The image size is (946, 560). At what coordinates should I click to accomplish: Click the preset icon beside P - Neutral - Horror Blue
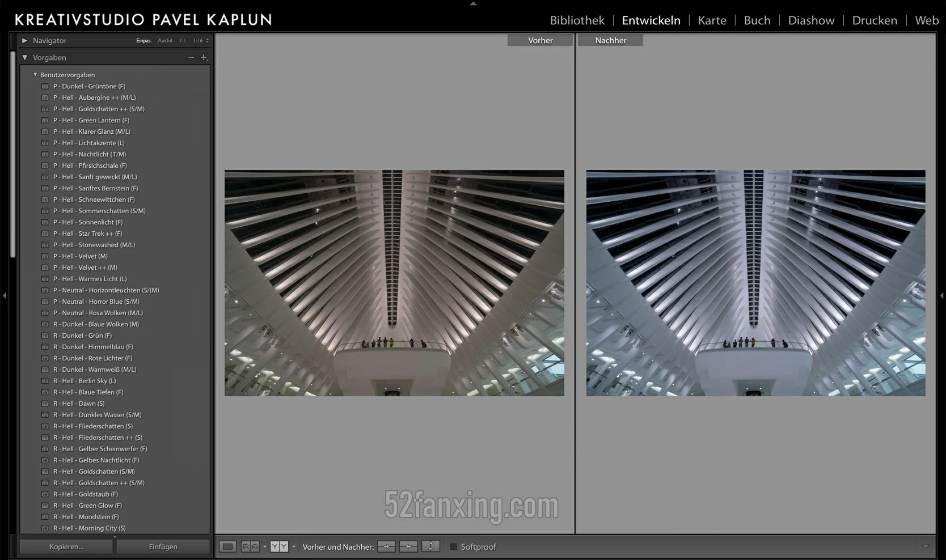click(45, 302)
